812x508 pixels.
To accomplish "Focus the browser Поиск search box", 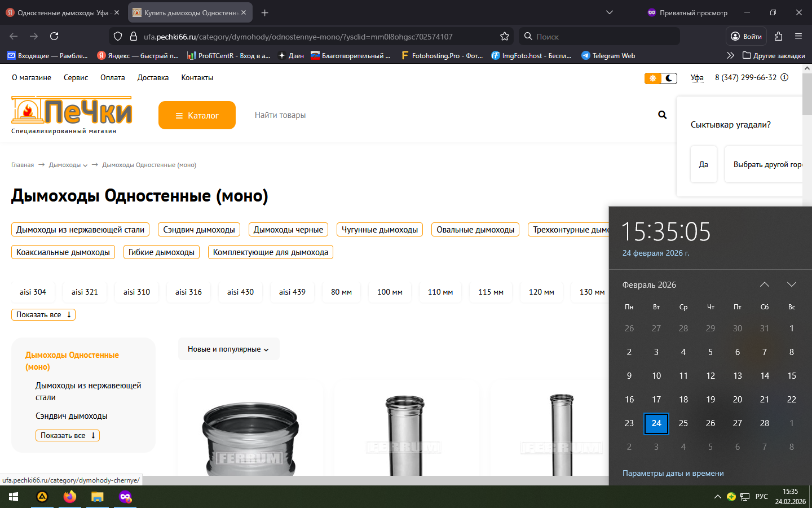I will click(x=599, y=36).
